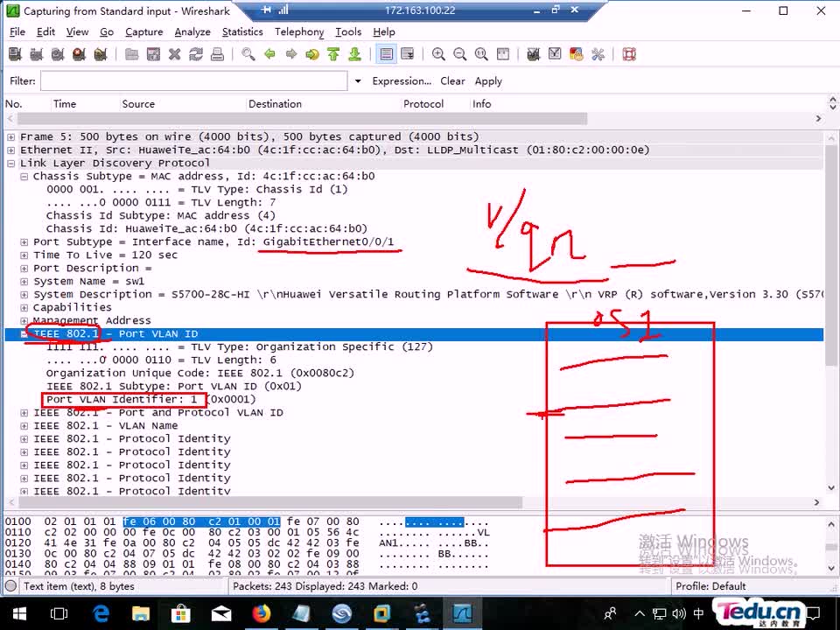Screen dimensions: 840x630
Task: Jump to the first packet
Action: (x=333, y=54)
